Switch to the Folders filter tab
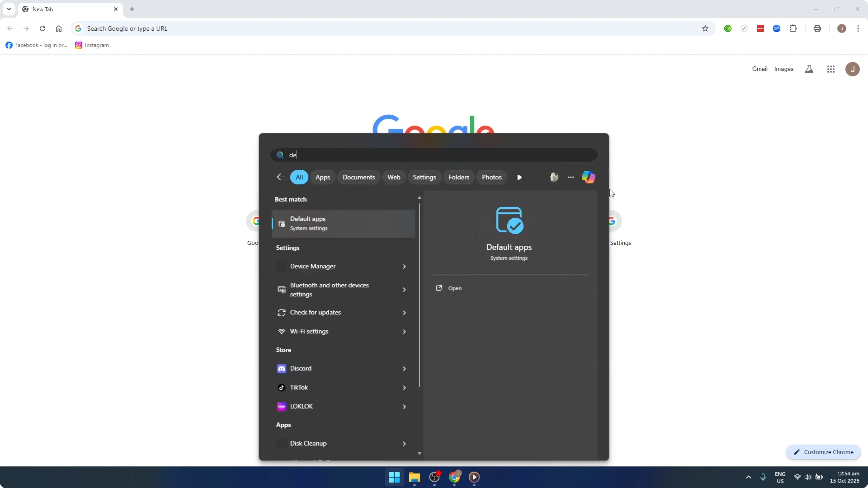This screenshot has width=868, height=488. [x=459, y=177]
